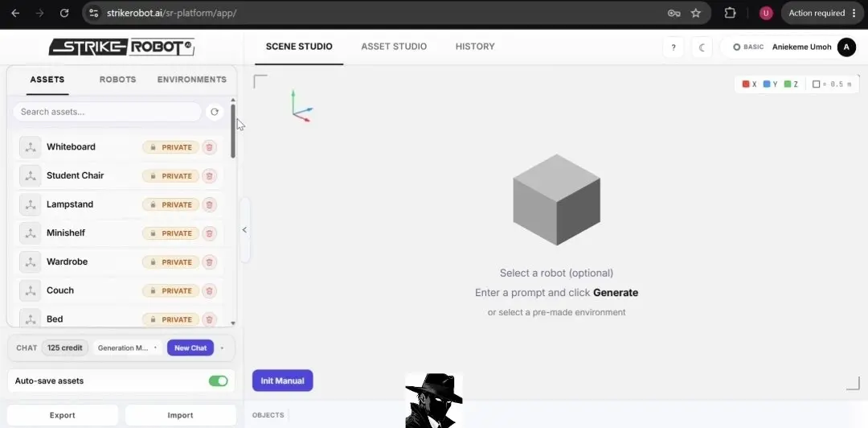The width and height of the screenshot is (868, 428).
Task: Toggle Bed PRIVATE badge
Action: (170, 319)
